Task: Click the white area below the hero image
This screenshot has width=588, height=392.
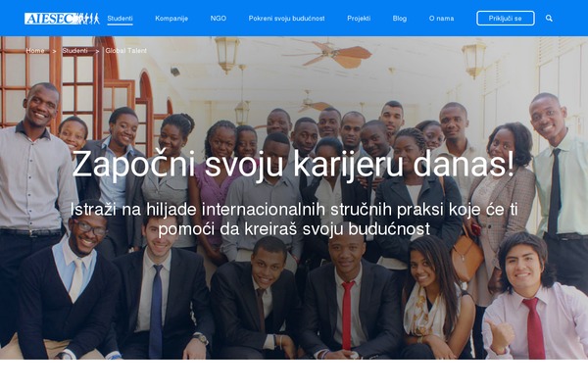Action: (294, 375)
